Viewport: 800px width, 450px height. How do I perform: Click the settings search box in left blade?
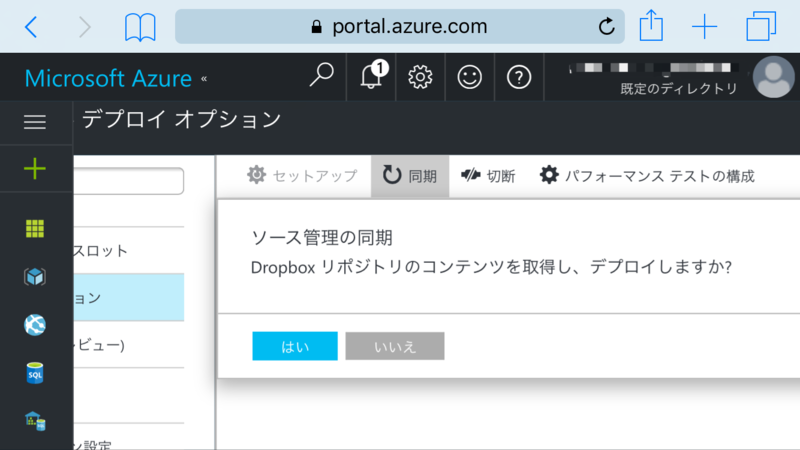pos(129,181)
